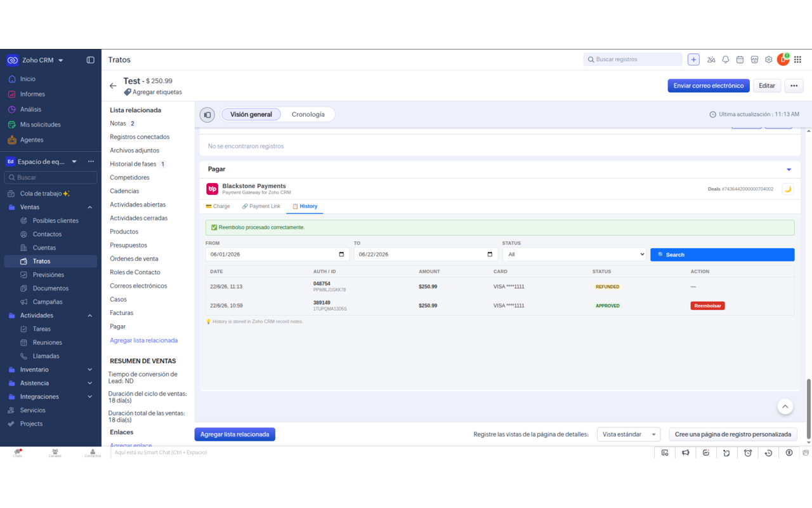Toggle dark mode moon in Blackstone widget
The width and height of the screenshot is (812, 508).
pos(788,189)
